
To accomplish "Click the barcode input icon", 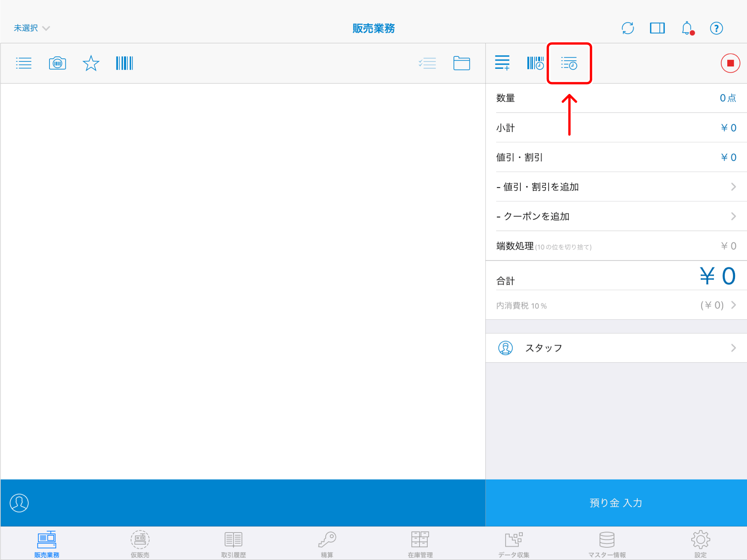I will pos(124,63).
